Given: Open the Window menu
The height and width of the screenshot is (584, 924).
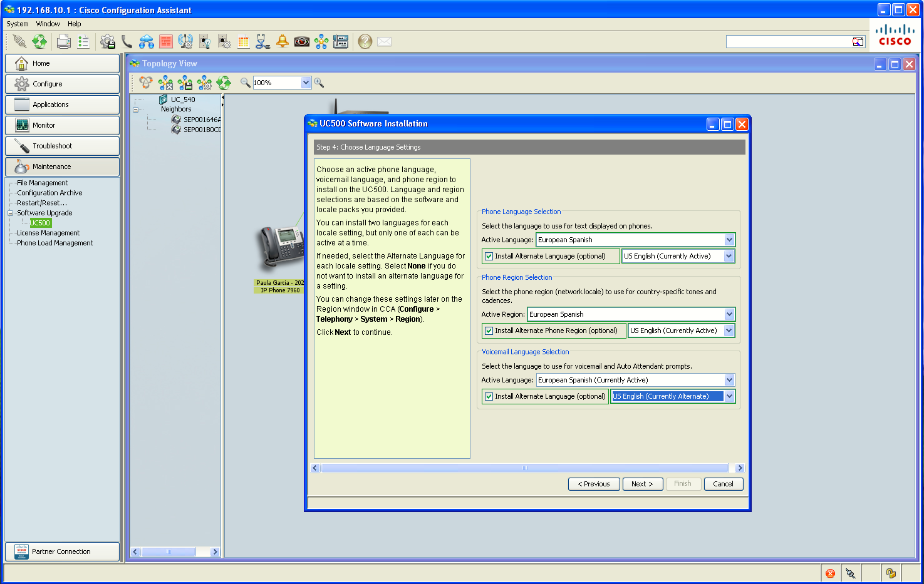Looking at the screenshot, I should 48,24.
